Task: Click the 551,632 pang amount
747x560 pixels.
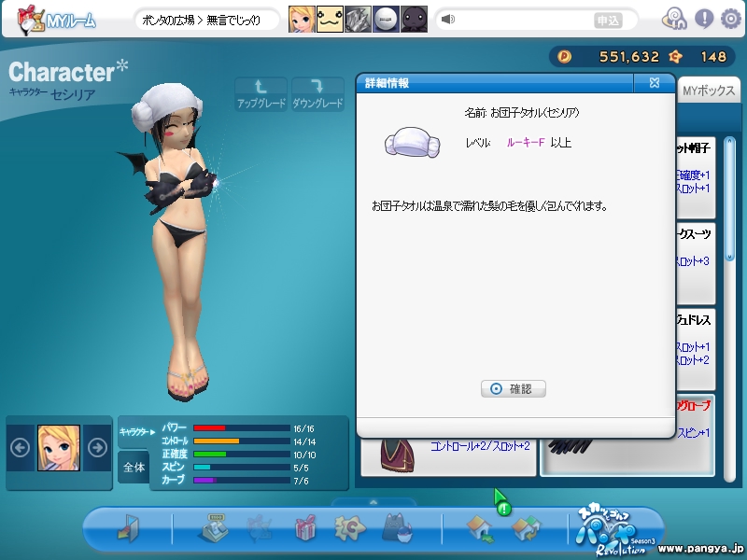Action: 628,57
